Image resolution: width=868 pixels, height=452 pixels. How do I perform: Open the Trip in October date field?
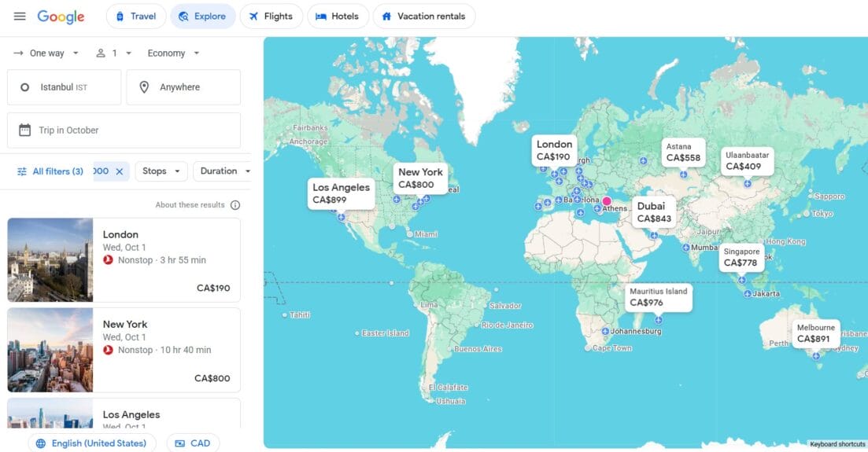pos(124,130)
